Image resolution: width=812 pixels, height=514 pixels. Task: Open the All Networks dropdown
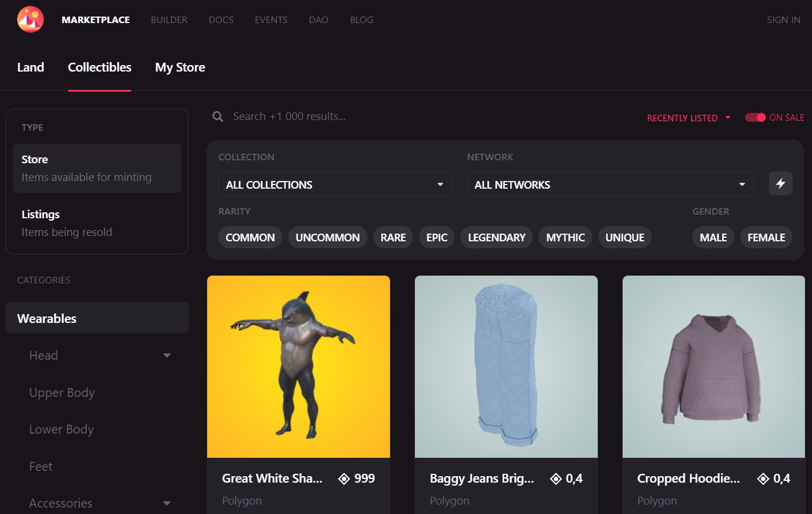pyautogui.click(x=610, y=185)
